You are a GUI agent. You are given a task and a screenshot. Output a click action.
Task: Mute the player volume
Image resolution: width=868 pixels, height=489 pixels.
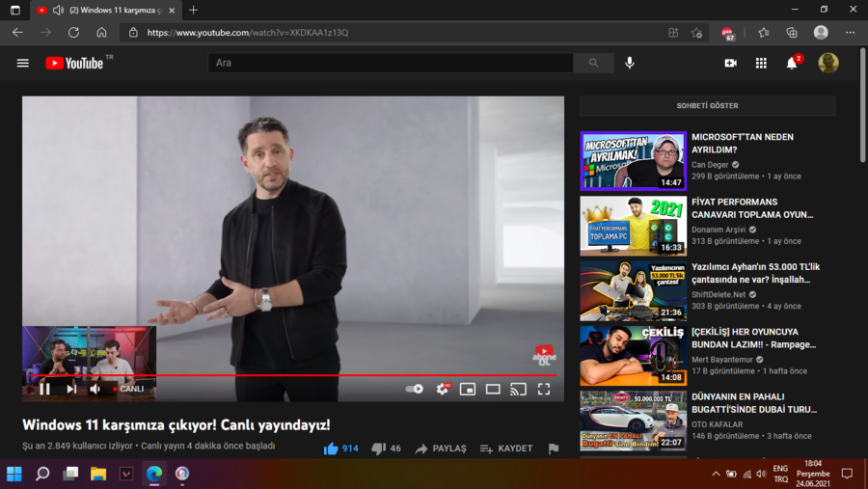coord(95,389)
